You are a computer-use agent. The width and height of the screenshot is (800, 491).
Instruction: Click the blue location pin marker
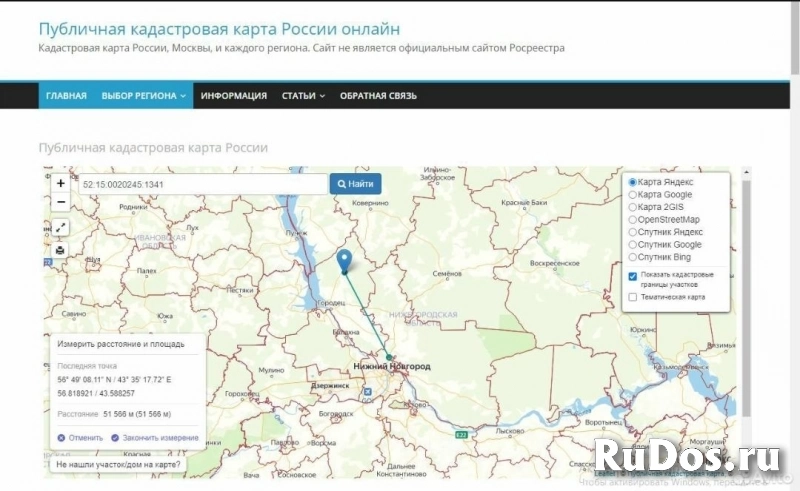345,261
